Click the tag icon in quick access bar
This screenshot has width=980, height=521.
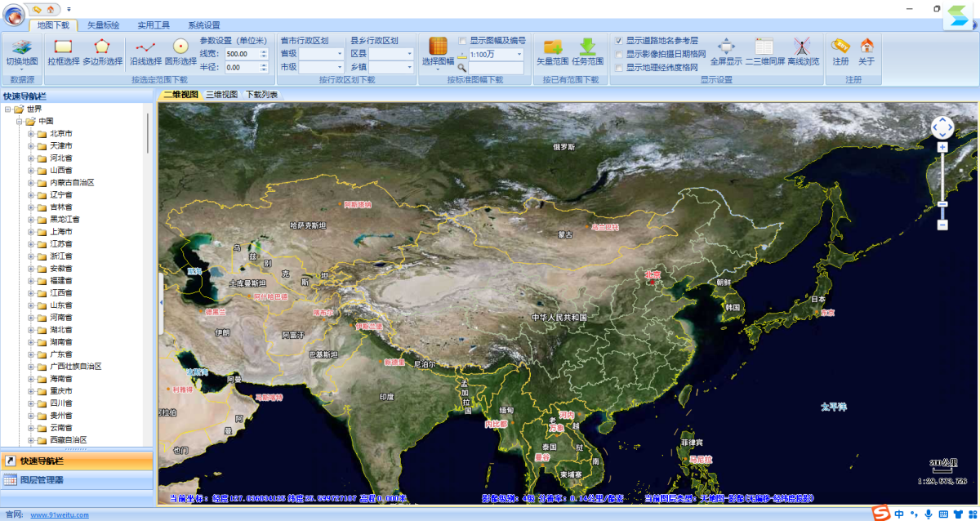tap(38, 8)
